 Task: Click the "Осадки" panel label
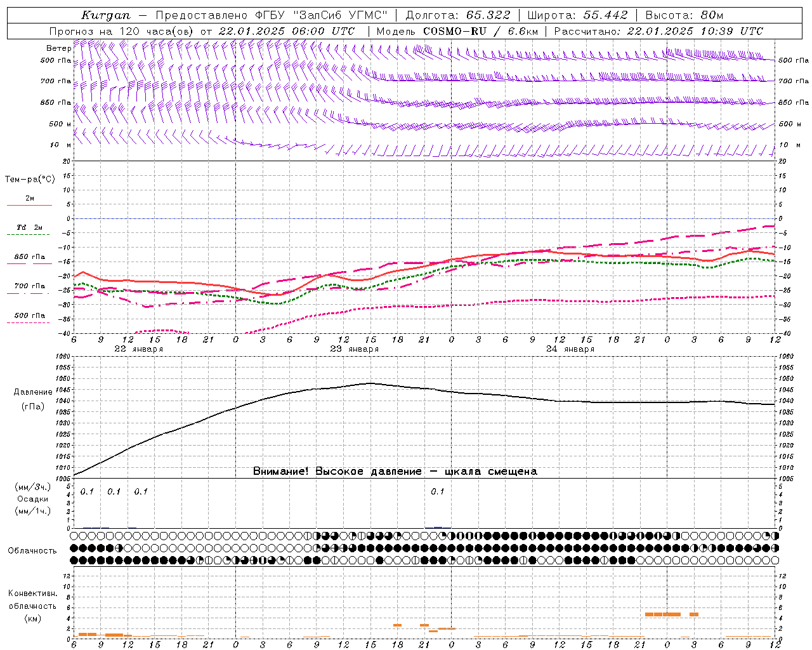[x=32, y=499]
